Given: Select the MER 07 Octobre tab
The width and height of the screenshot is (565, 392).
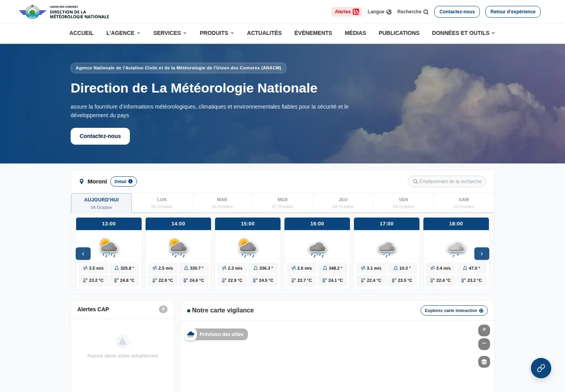Looking at the screenshot, I should (282, 203).
